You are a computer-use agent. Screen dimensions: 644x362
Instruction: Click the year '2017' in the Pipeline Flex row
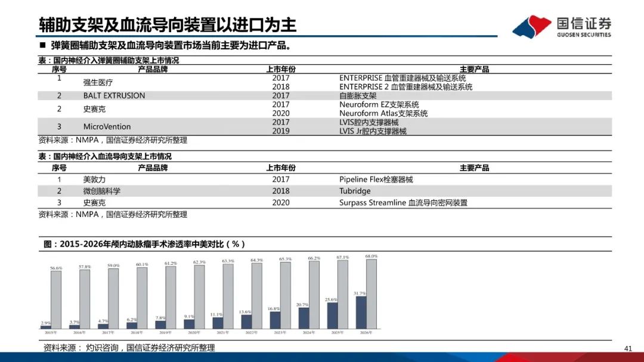coord(281,180)
